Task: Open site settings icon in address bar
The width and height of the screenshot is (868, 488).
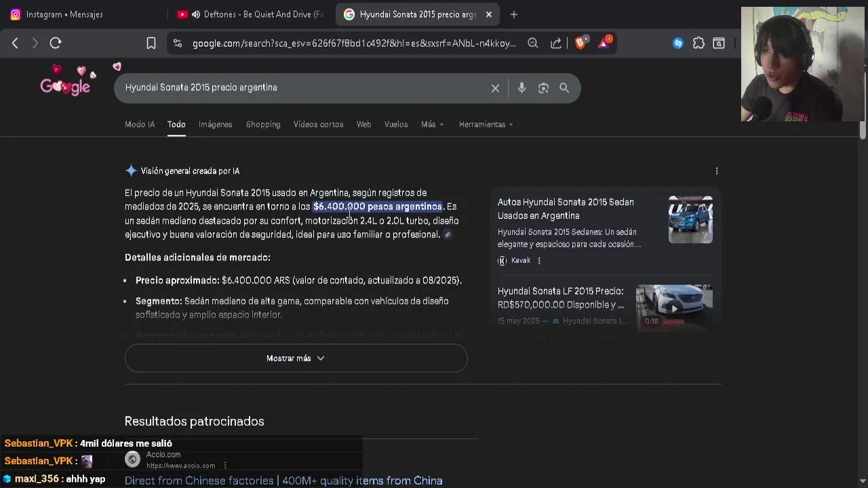Action: (x=178, y=43)
